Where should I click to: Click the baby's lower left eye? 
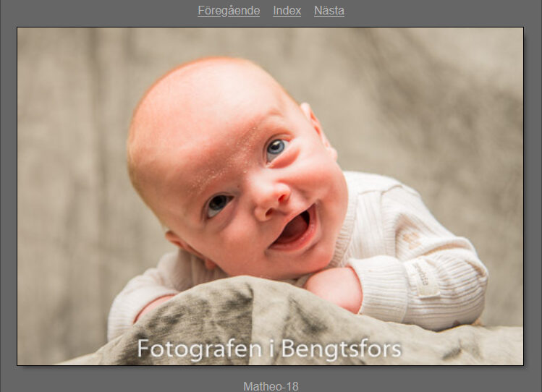click(x=218, y=205)
